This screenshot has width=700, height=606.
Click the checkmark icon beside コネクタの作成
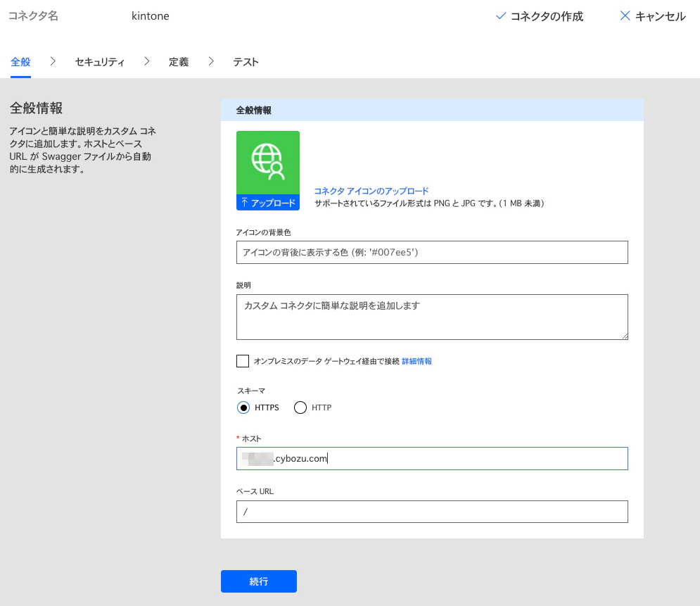click(x=501, y=16)
